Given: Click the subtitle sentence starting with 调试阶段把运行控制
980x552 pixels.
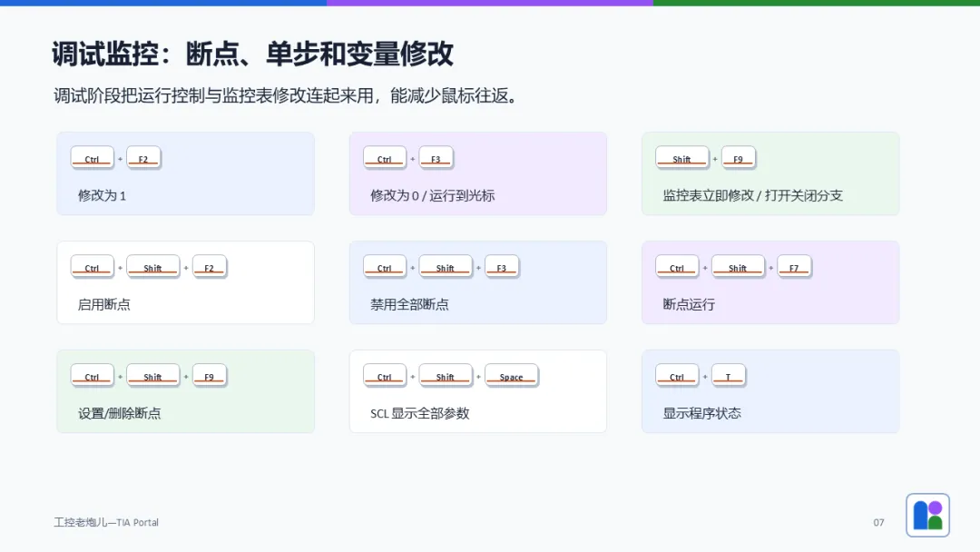Looking at the screenshot, I should pos(288,95).
